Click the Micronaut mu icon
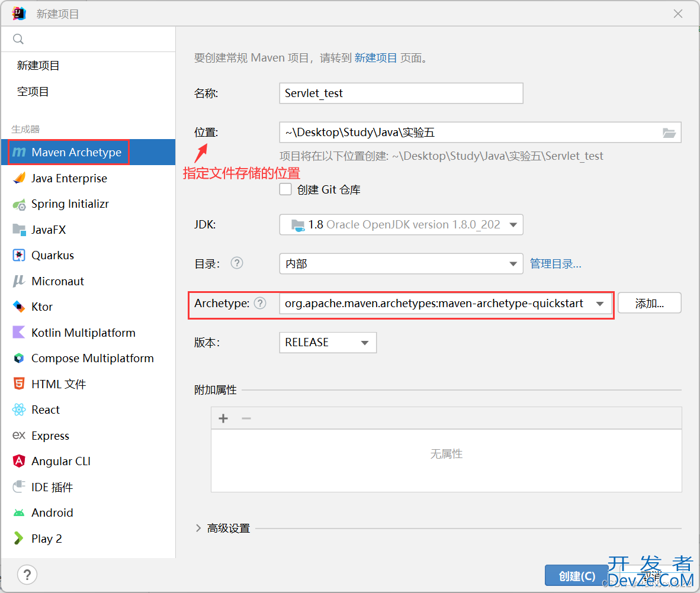Screen dimensions: 700x593 point(19,281)
